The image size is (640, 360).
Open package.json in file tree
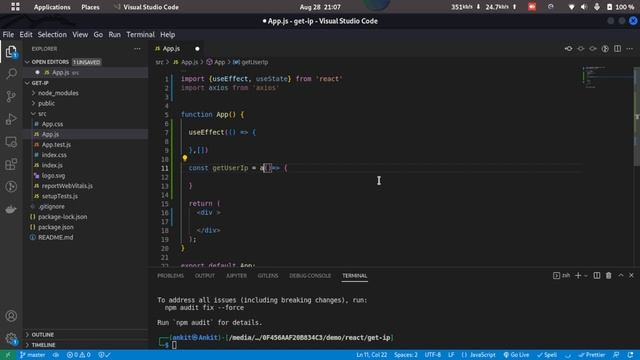pos(56,227)
